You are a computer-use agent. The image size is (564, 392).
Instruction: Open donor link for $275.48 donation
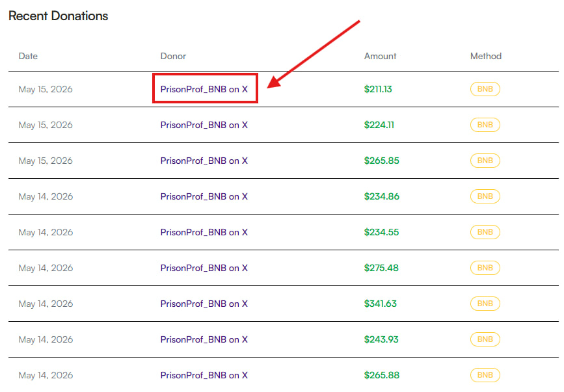(x=204, y=268)
